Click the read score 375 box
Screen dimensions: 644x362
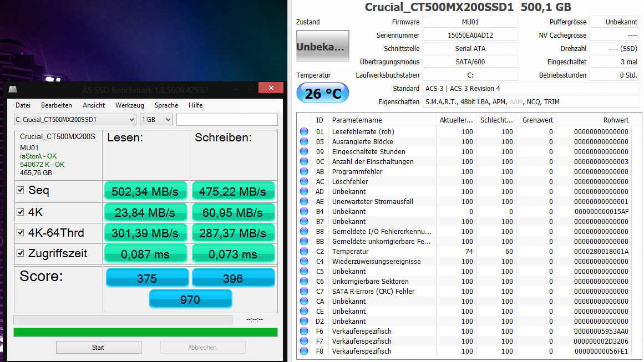pos(146,278)
